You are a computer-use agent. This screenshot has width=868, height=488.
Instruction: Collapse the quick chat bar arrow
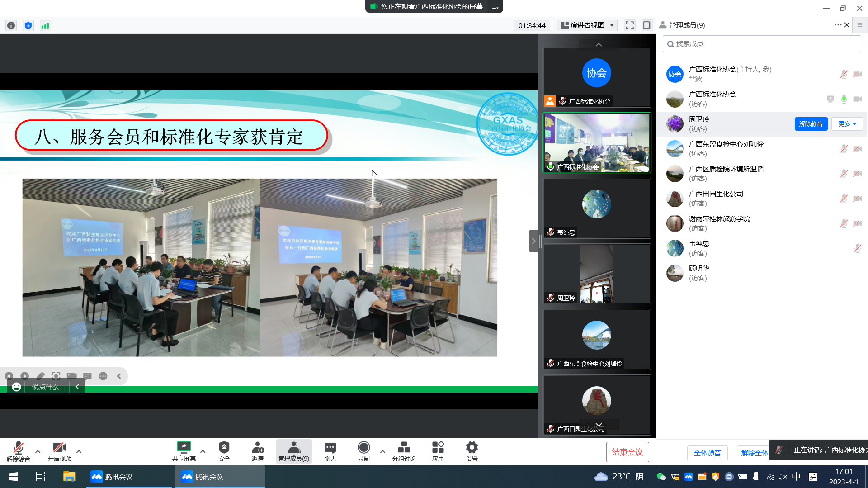point(77,387)
